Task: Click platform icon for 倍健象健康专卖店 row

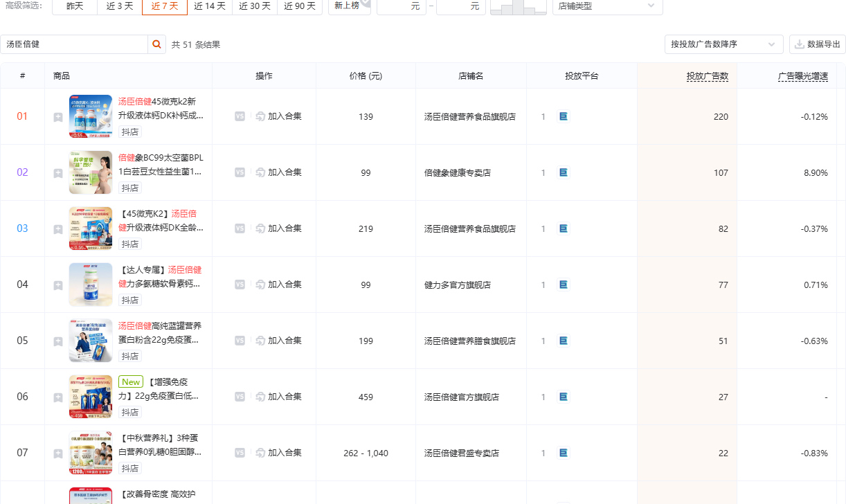Action: coord(564,172)
